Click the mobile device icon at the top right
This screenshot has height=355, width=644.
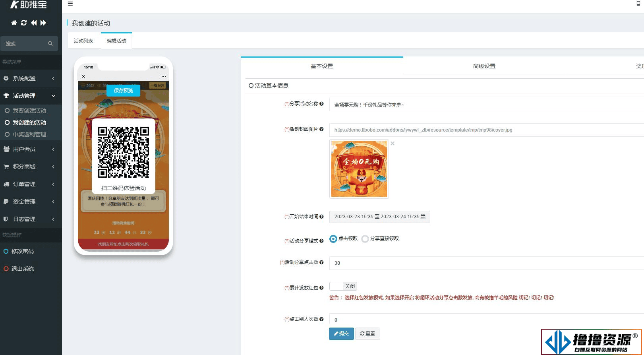[638, 4]
